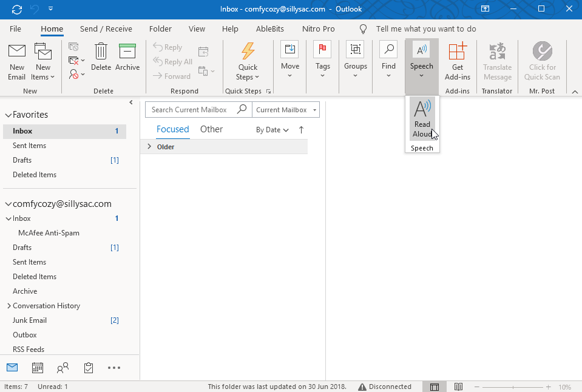Open the Current Mailbox scope dropdown
This screenshot has height=392, width=582.
[x=286, y=110]
